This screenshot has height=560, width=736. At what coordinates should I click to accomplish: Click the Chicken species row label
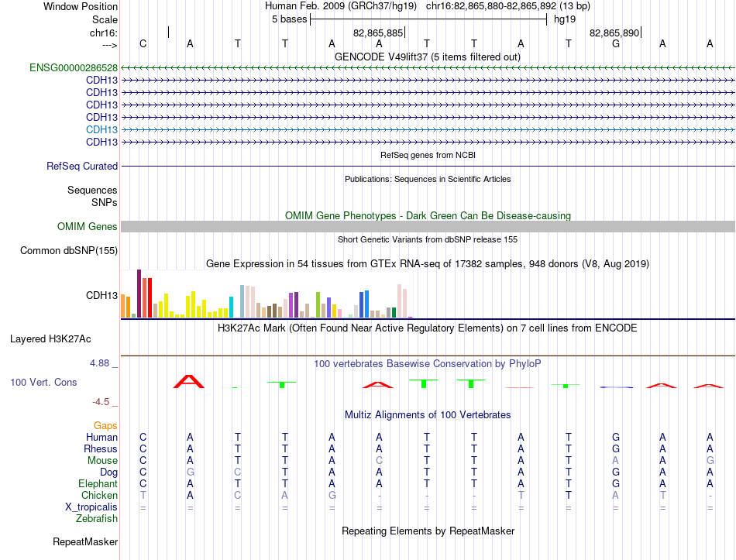(x=99, y=495)
